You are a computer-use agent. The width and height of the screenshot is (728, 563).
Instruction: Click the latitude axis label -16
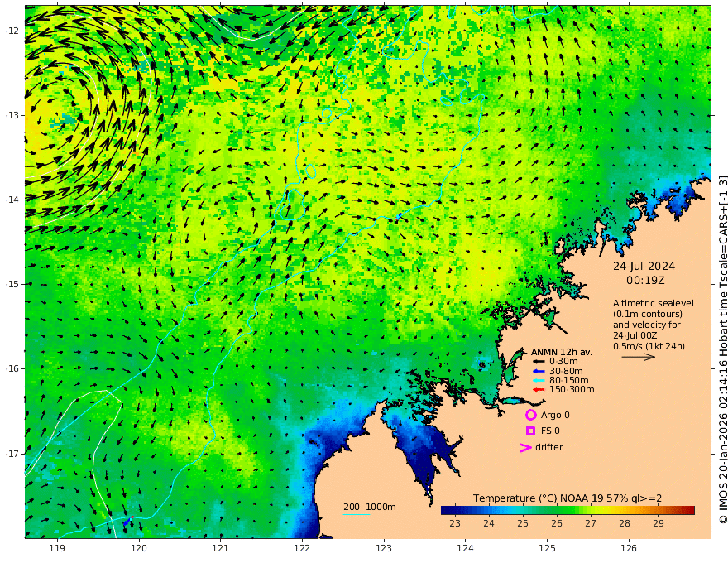click(x=12, y=368)
